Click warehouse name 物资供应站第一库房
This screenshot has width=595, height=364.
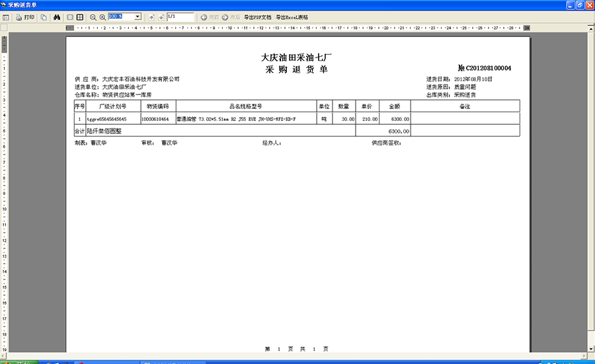coord(127,94)
